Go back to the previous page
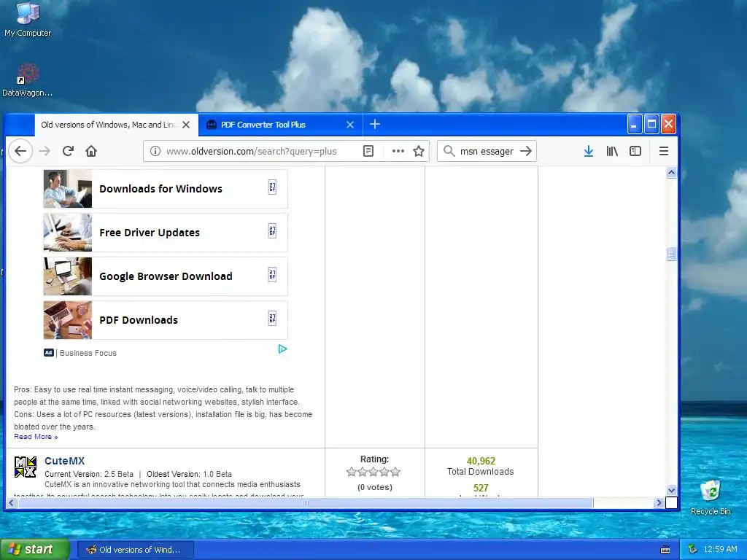This screenshot has height=560, width=747. pyautogui.click(x=20, y=151)
